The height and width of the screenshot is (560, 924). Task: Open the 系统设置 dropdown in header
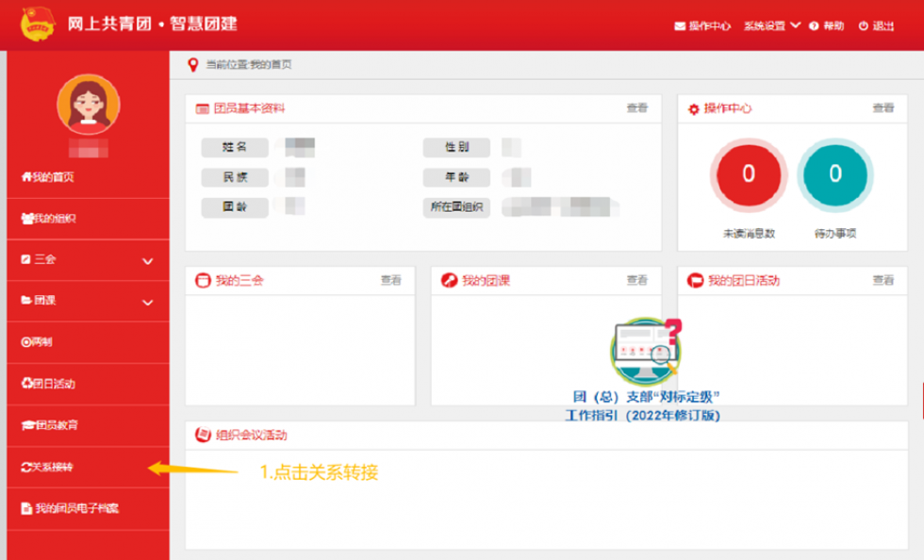point(771,26)
